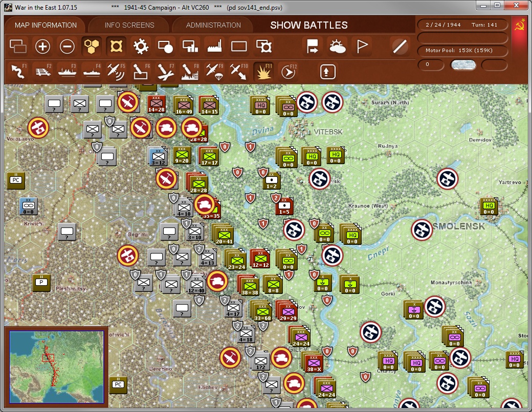Open the ADMINISTRATION tab
532x412 pixels.
213,25
